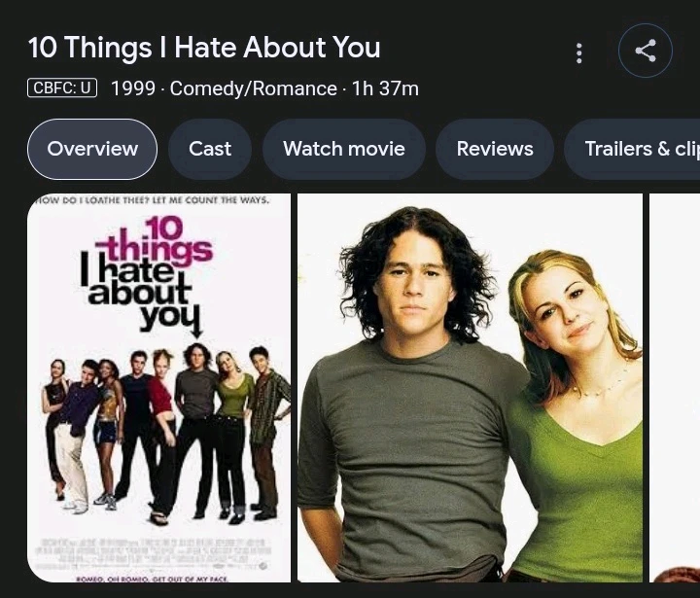The image size is (700, 598).
Task: Select the Overview tab
Action: pos(92,149)
